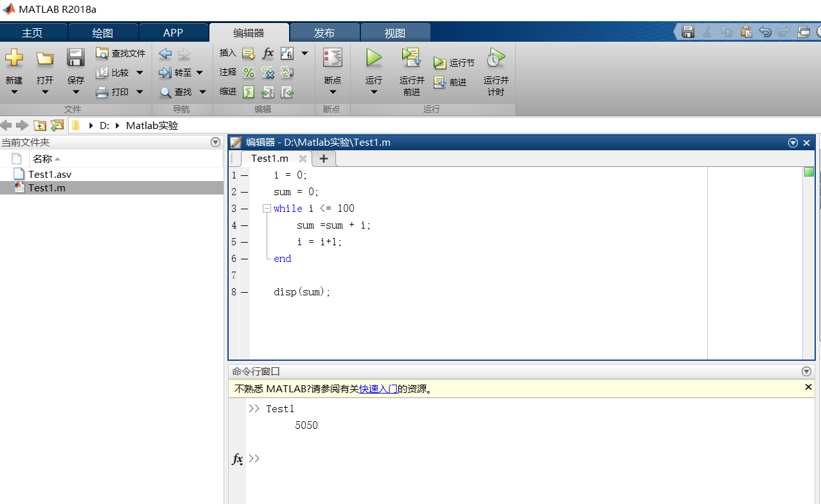The image size is (821, 504).
Task: Click the 运行节 (Run Section) button
Action: click(454, 63)
